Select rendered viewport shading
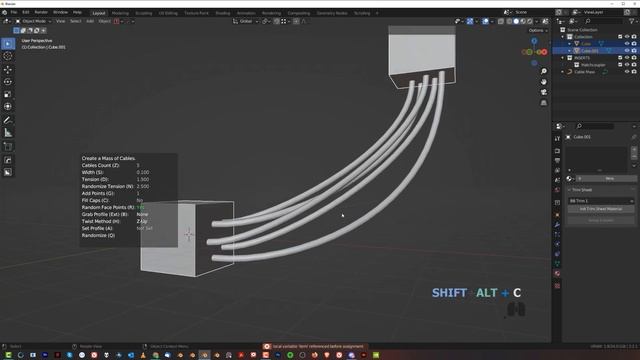Screen dimensions: 640x360 [x=530, y=21]
